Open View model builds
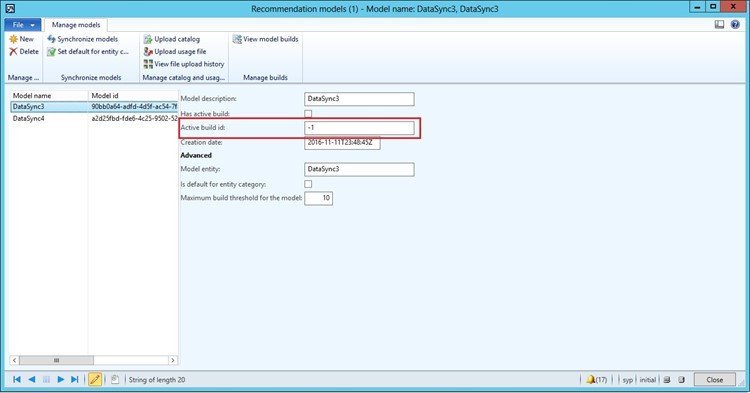The width and height of the screenshot is (750, 393). click(x=265, y=39)
